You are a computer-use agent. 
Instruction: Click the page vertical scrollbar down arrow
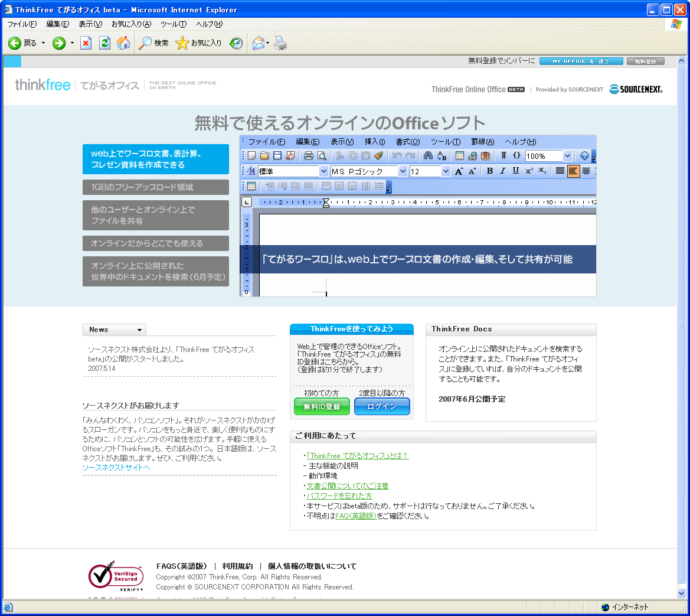pos(682,593)
